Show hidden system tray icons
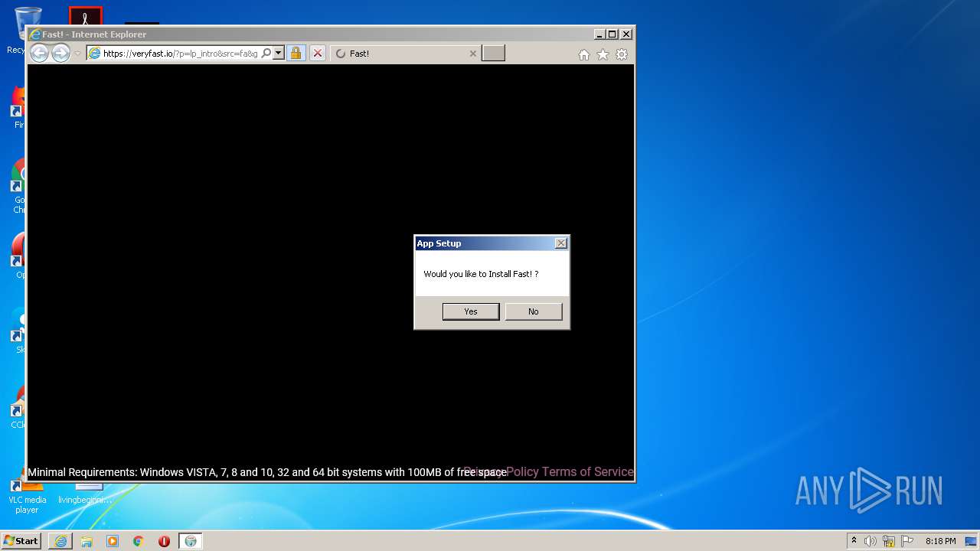 [854, 541]
